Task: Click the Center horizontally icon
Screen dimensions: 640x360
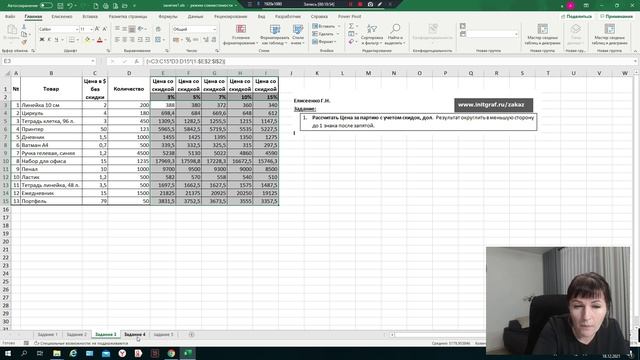Action: tap(124, 40)
